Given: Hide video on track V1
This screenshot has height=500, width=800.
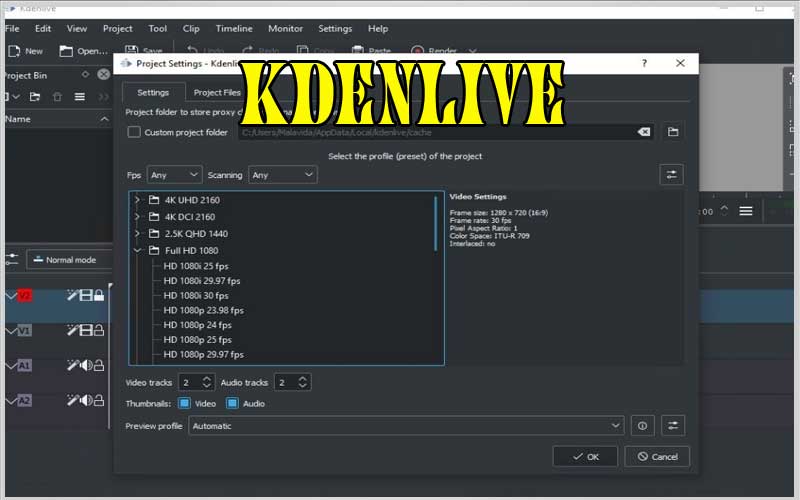Looking at the screenshot, I should coord(86,331).
